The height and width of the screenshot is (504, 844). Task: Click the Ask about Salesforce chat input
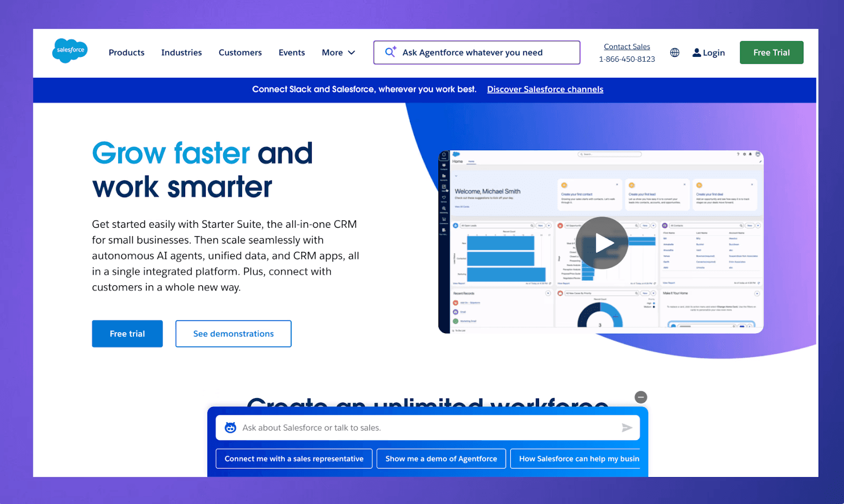[x=422, y=428]
